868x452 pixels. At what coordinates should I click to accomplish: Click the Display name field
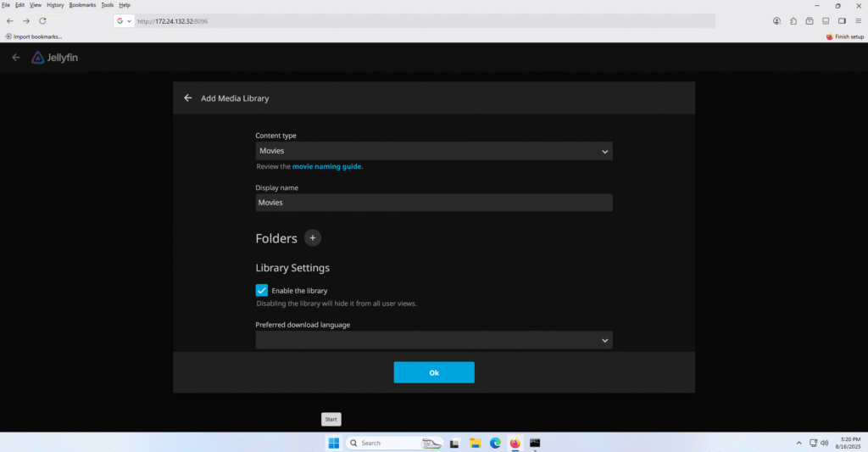click(x=434, y=203)
